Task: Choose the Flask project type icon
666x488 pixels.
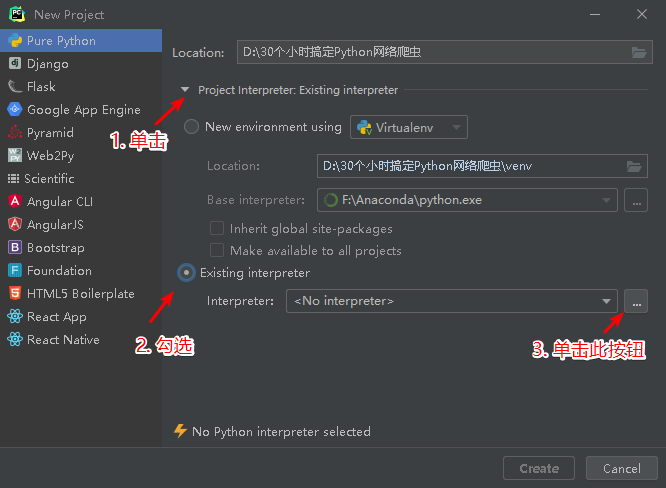Action: click(x=15, y=87)
